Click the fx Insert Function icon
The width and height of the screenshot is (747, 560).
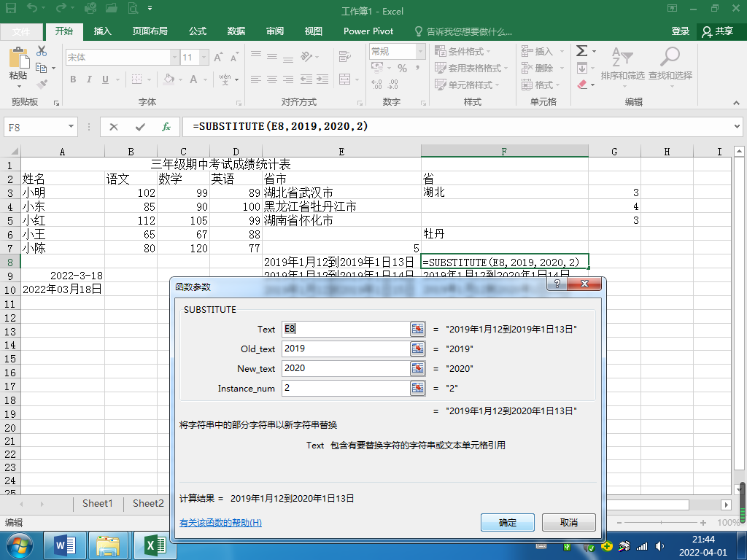[x=166, y=127]
